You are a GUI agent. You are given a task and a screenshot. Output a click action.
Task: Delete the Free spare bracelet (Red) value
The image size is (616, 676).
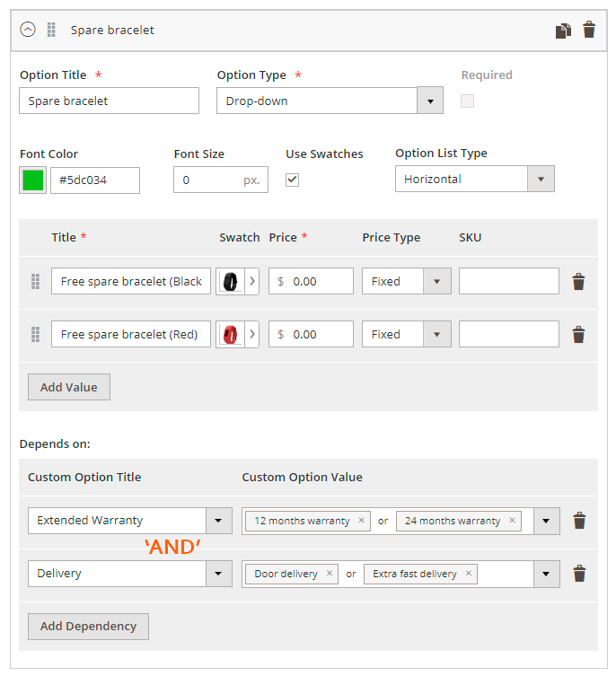(x=578, y=335)
